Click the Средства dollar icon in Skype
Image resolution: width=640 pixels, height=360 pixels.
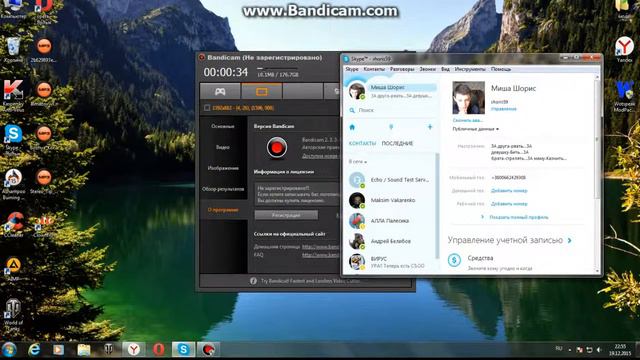tap(454, 260)
